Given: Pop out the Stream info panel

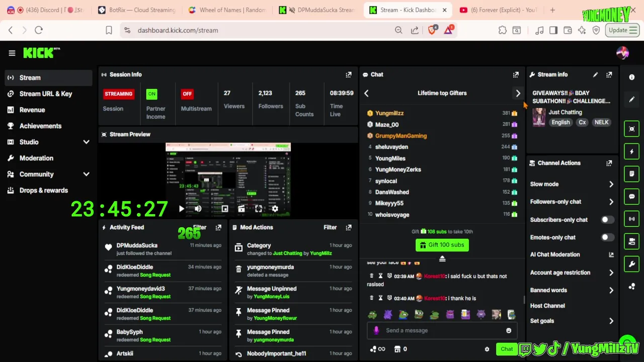Looking at the screenshot, I should tap(609, 74).
